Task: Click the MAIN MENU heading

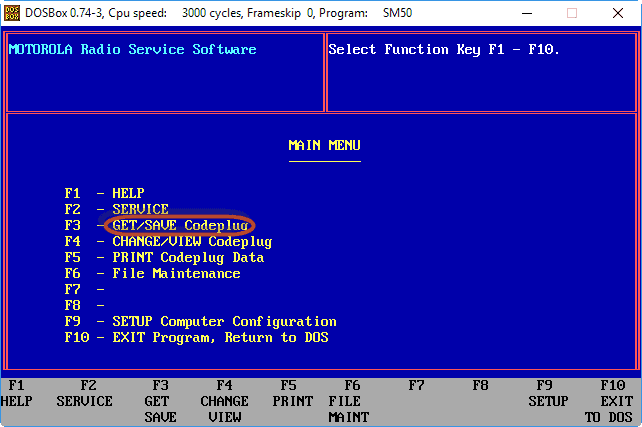Action: [324, 145]
